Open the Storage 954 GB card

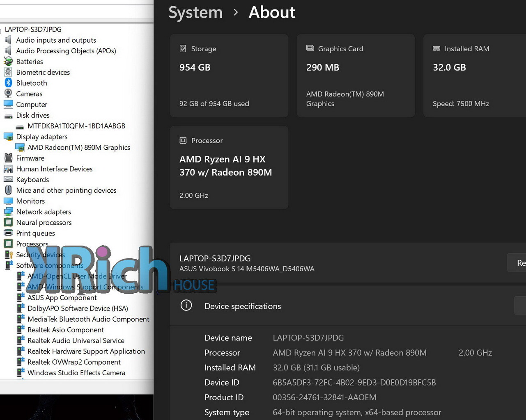229,75
